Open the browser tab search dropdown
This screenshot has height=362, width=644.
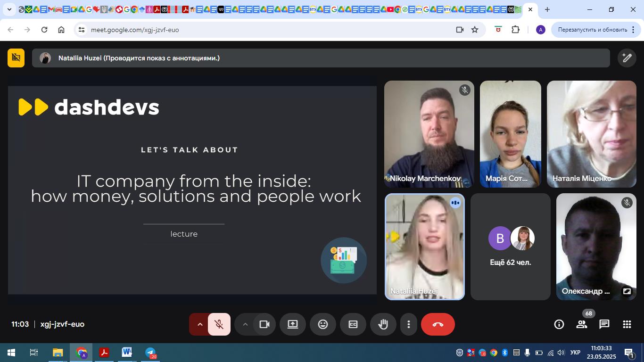(x=9, y=9)
